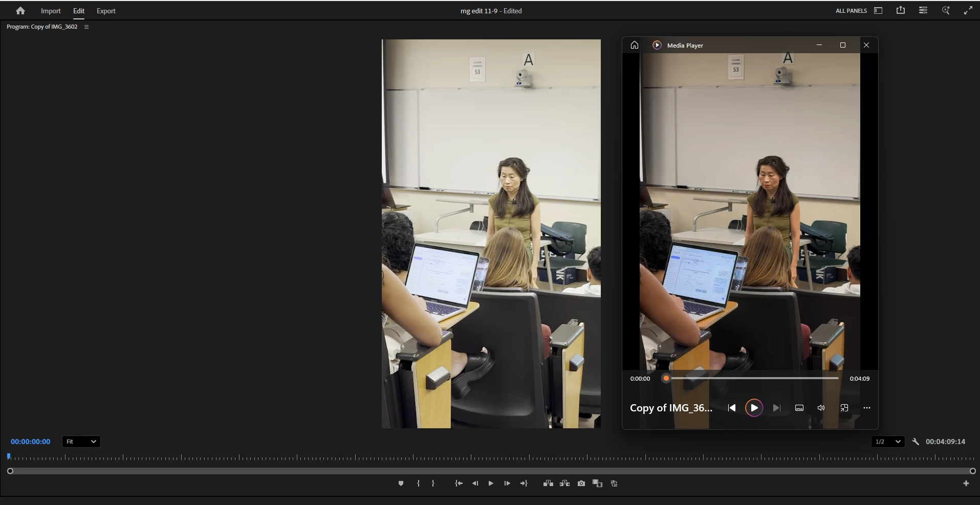Open the progress dashboard list icon
The width and height of the screenshot is (980, 505).
click(x=923, y=10)
